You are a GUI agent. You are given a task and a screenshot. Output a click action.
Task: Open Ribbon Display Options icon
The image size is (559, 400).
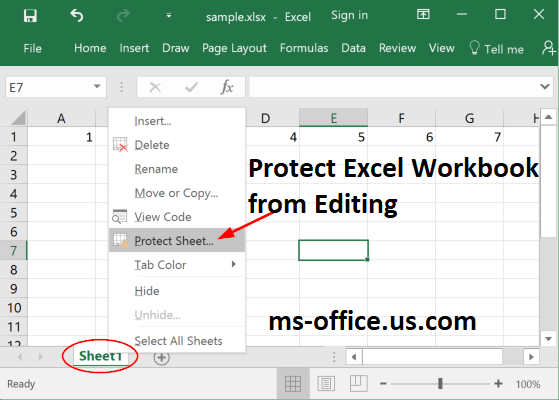pyautogui.click(x=423, y=15)
